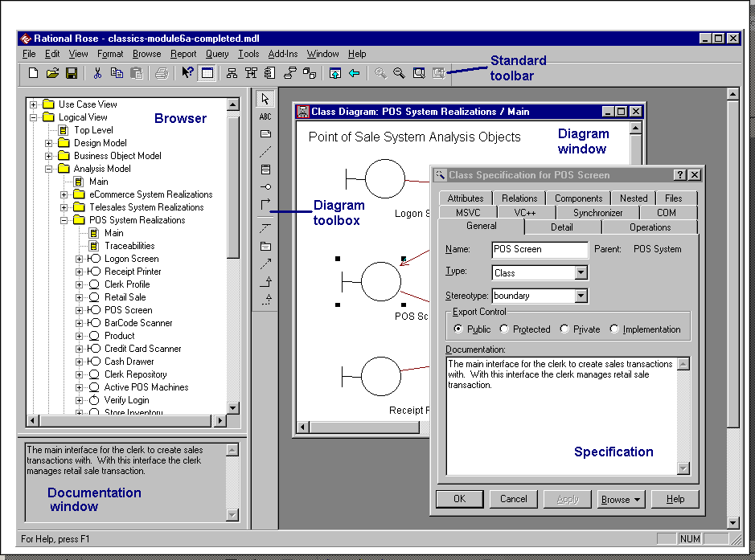Select the Class tool in the diagram toolbox
Image resolution: width=755 pixels, height=560 pixels.
point(265,170)
